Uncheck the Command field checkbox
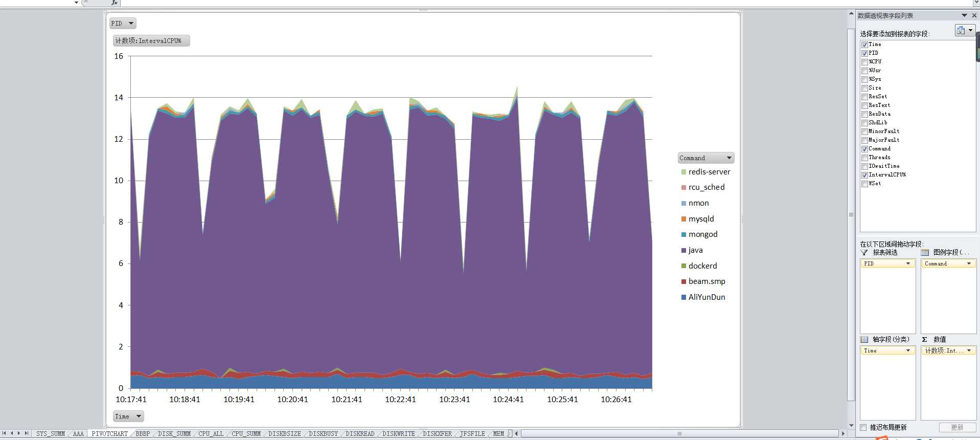The height and width of the screenshot is (440, 980). coord(864,149)
